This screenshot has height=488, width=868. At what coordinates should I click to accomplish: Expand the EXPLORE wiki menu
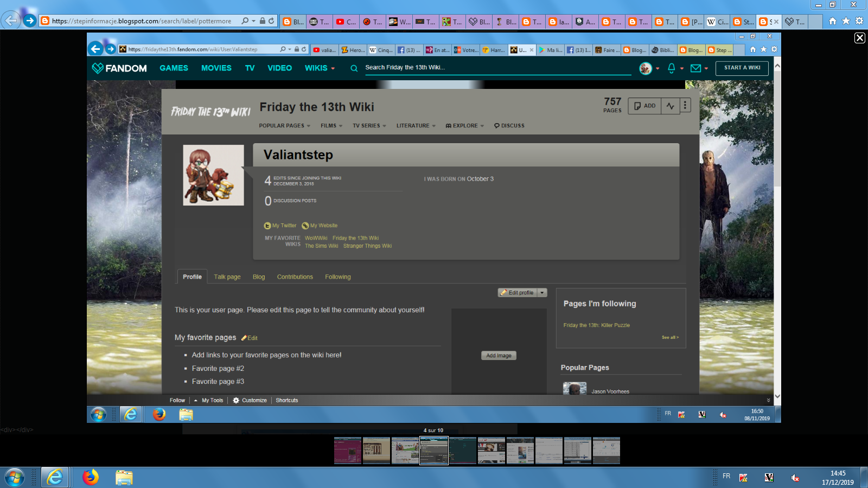tap(465, 126)
